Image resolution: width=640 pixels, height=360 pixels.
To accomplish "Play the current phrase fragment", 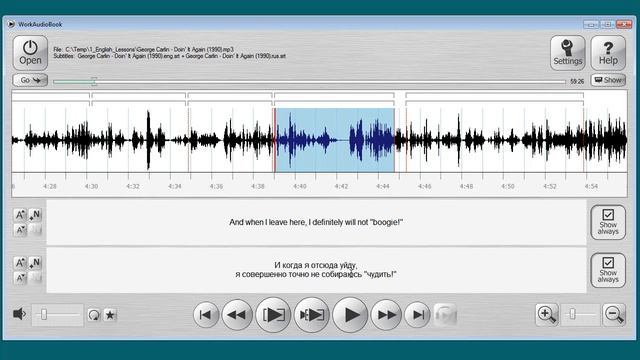I will tap(273, 315).
